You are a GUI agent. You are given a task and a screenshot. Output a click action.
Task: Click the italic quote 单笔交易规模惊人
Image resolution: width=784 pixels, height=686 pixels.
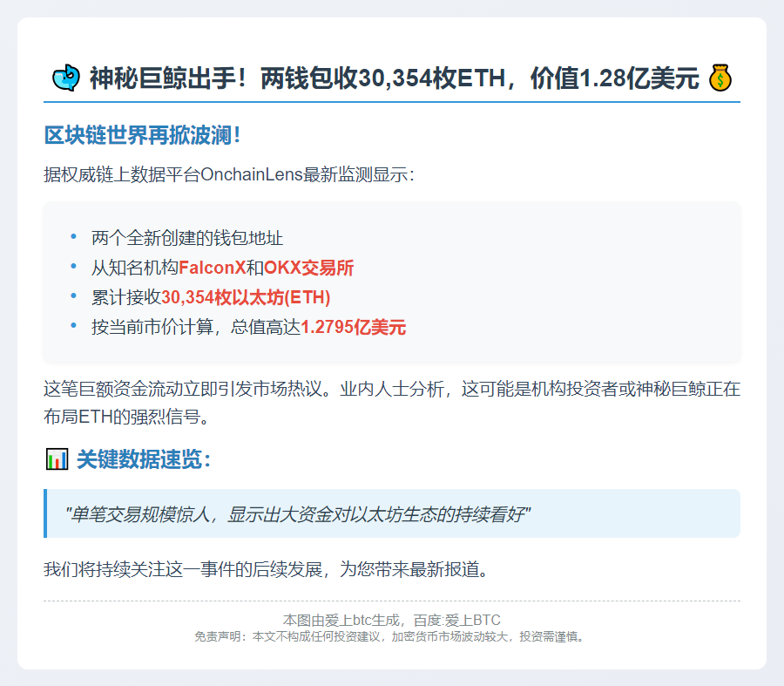point(298,514)
